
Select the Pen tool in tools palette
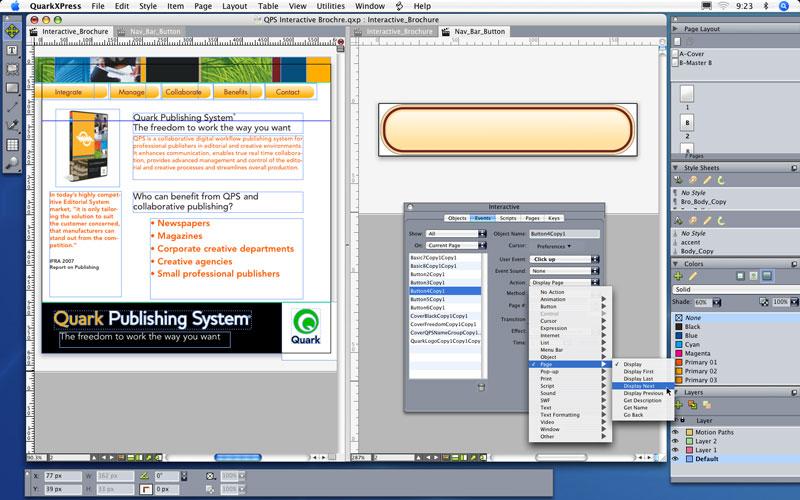pos(12,126)
